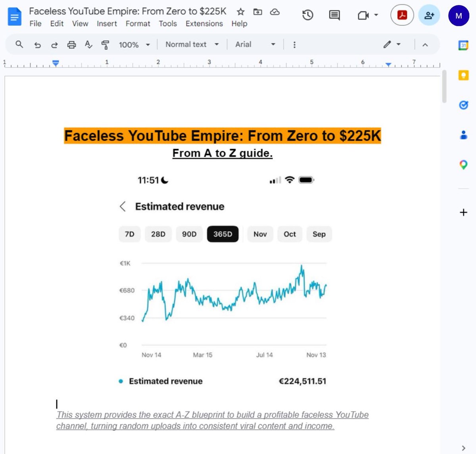Start a Meet video call
The width and height of the screenshot is (476, 454).
pyautogui.click(x=363, y=15)
